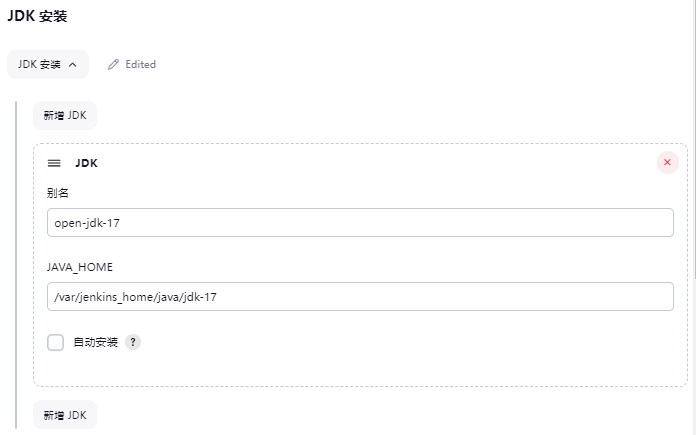696x435 pixels.
Task: Focus the JAVA_HOME path input field
Action: [x=360, y=296]
